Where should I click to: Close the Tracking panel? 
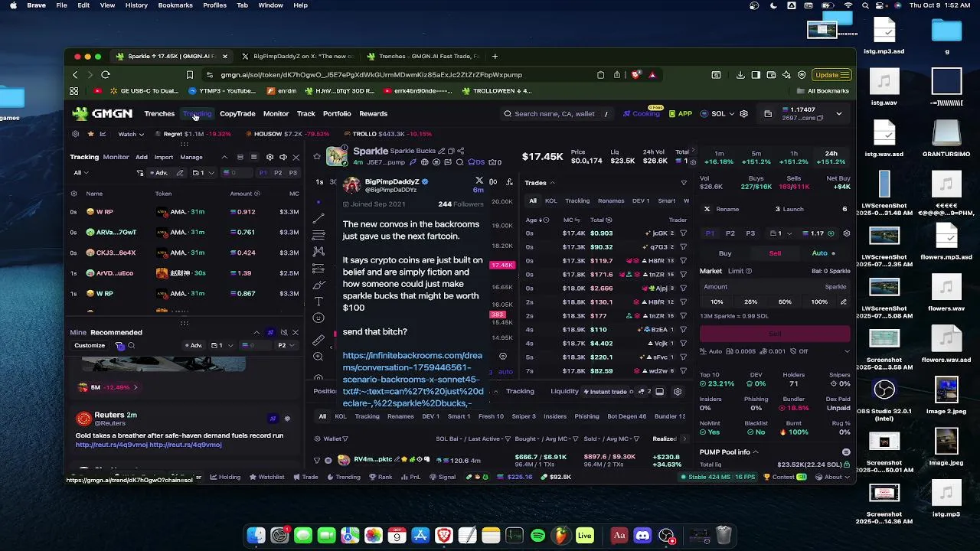click(x=296, y=157)
